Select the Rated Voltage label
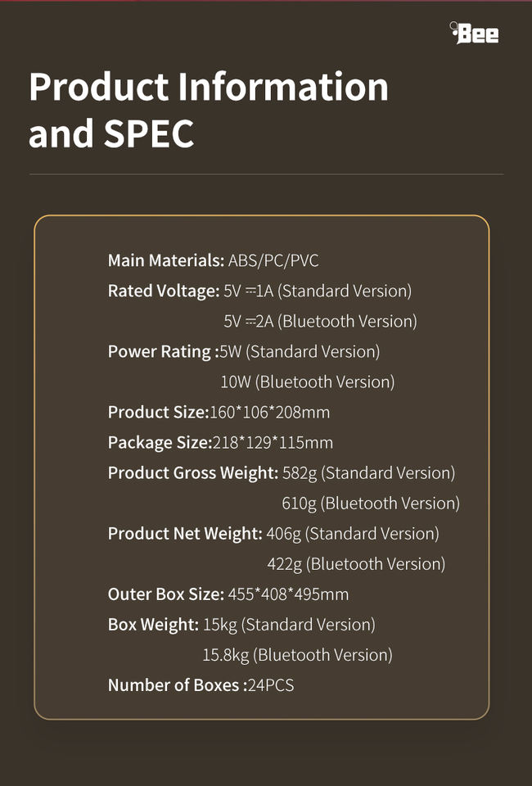The height and width of the screenshot is (786, 532). [x=164, y=291]
